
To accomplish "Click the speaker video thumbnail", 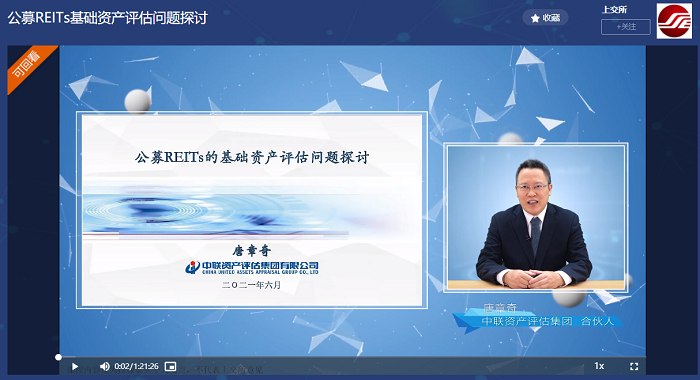I will point(536,217).
